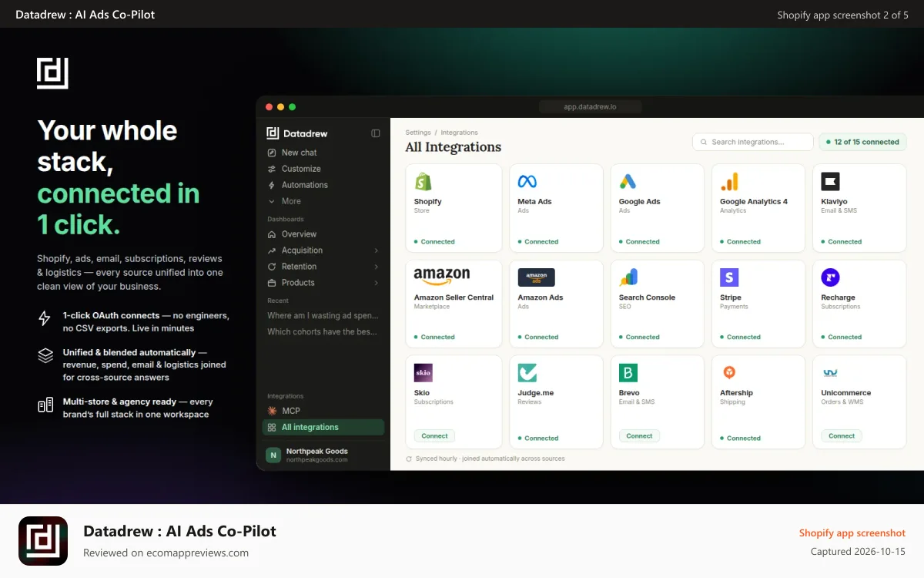Connect the Brevo integration
Image resolution: width=924 pixels, height=578 pixels.
(639, 436)
